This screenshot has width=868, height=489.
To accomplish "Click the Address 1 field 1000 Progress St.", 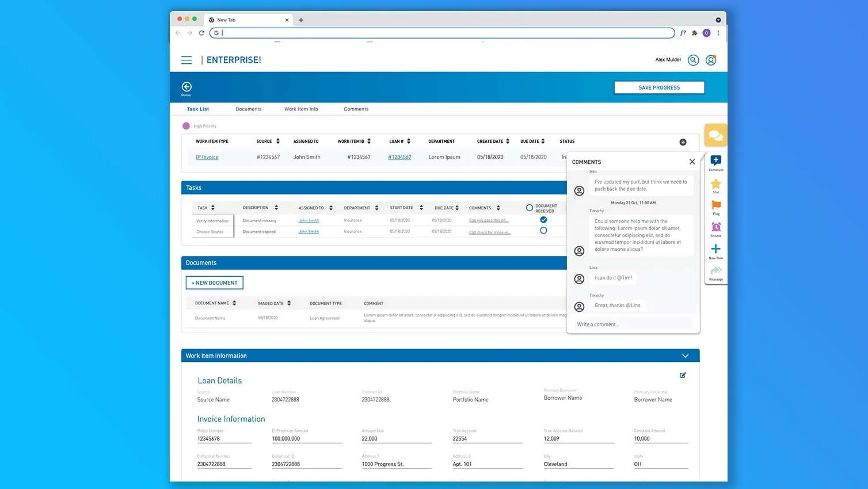I will [397, 464].
